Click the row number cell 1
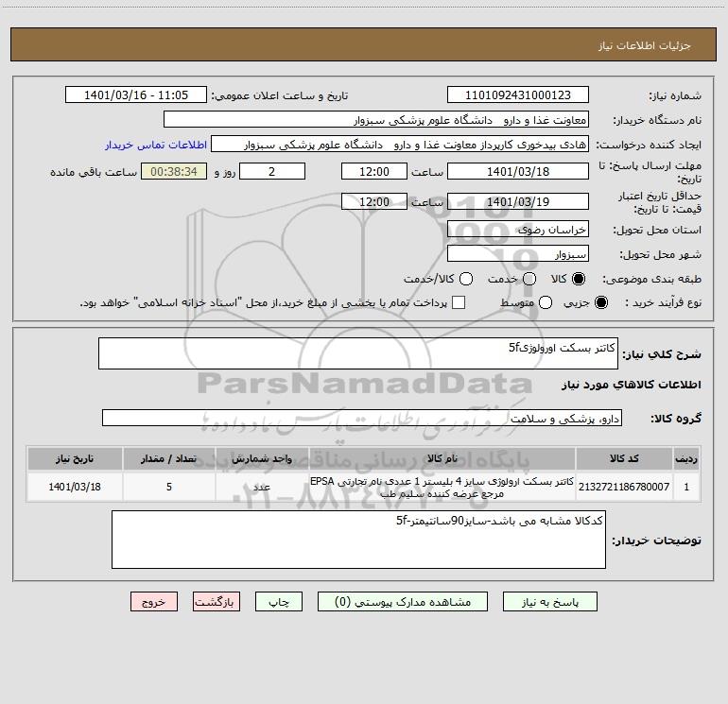The width and height of the screenshot is (728, 704). (x=686, y=487)
